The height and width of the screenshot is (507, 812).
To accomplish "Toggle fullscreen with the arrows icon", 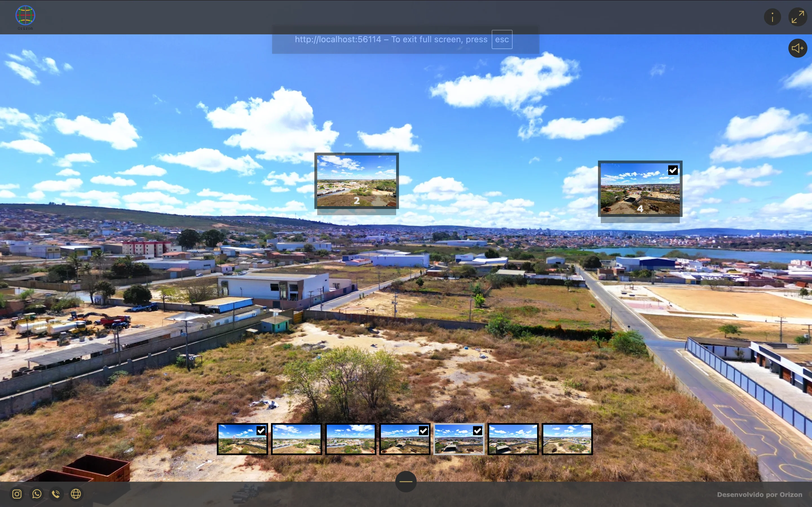I will tap(798, 17).
